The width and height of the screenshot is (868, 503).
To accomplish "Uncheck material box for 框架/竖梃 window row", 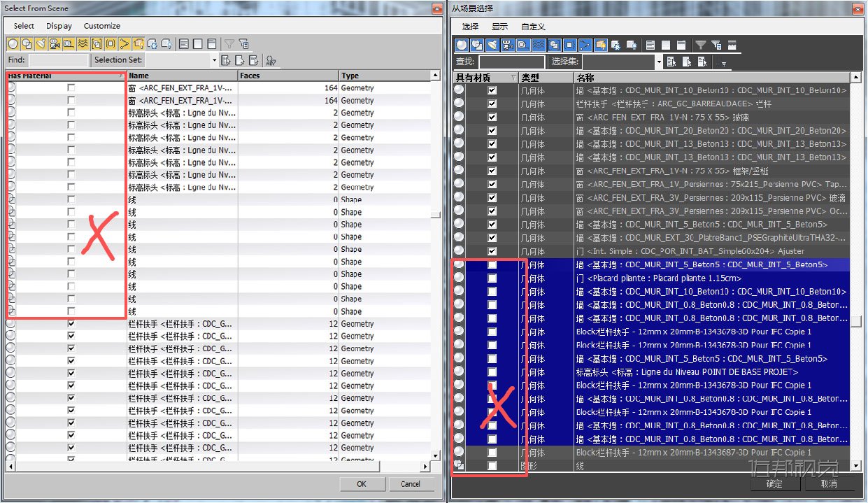I will coord(492,171).
